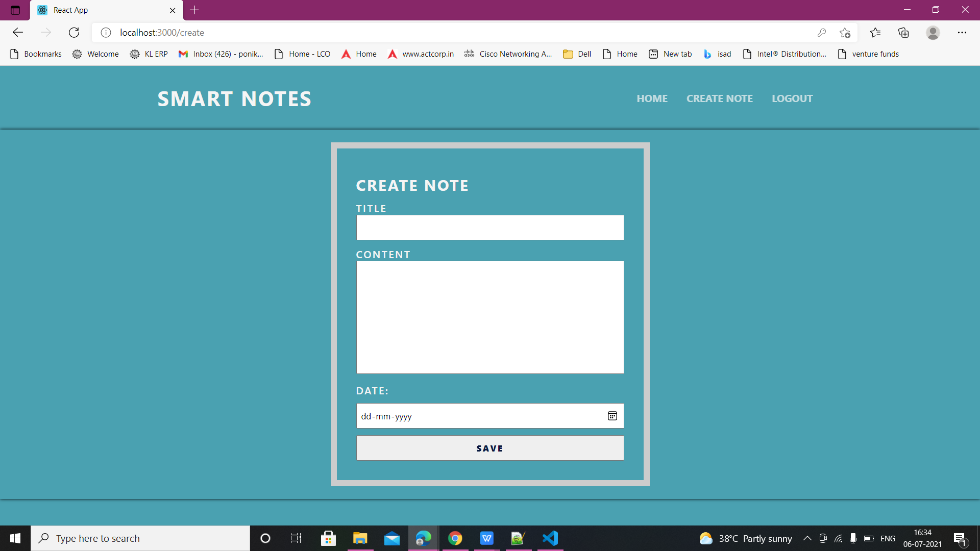Open the notification center icon
Image resolution: width=980 pixels, height=551 pixels.
tap(960, 538)
